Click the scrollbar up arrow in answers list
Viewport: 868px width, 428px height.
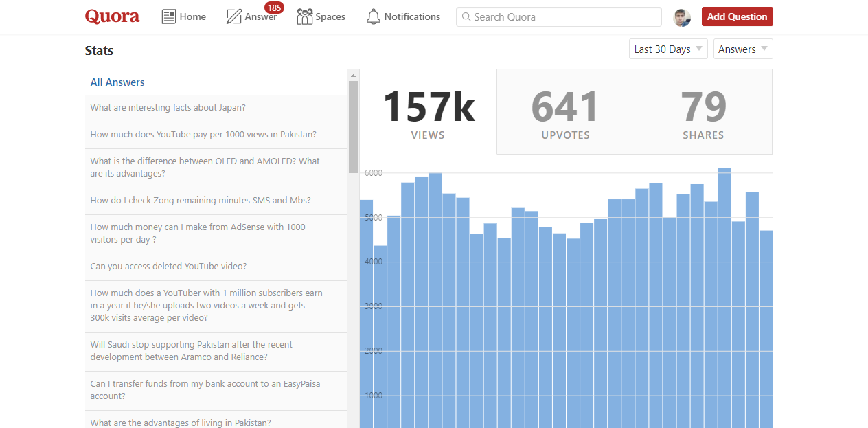(353, 76)
